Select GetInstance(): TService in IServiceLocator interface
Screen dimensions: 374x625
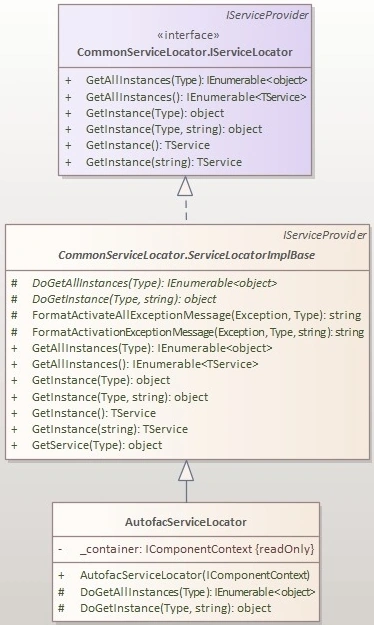(148, 145)
